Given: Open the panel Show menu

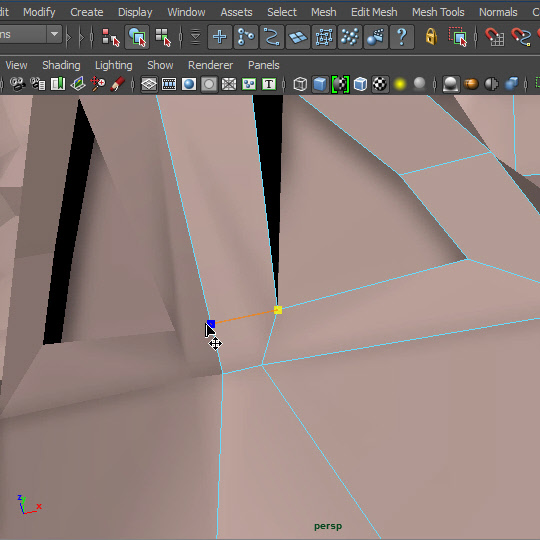Looking at the screenshot, I should point(160,65).
